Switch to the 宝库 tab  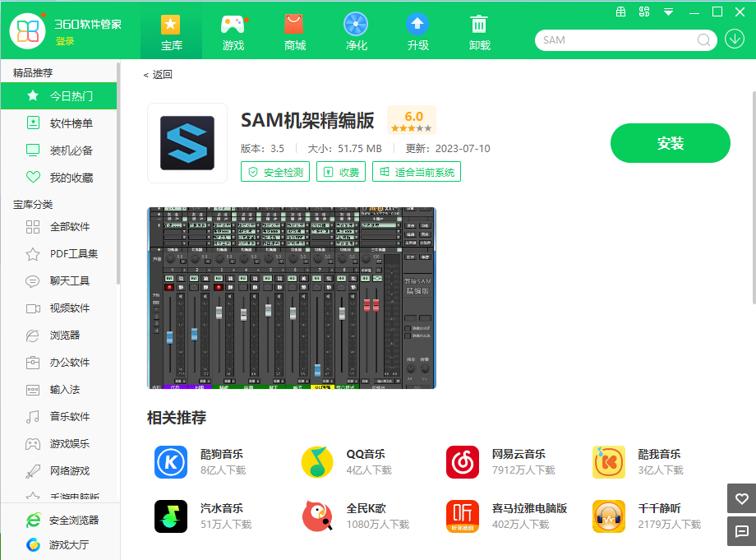click(x=171, y=32)
